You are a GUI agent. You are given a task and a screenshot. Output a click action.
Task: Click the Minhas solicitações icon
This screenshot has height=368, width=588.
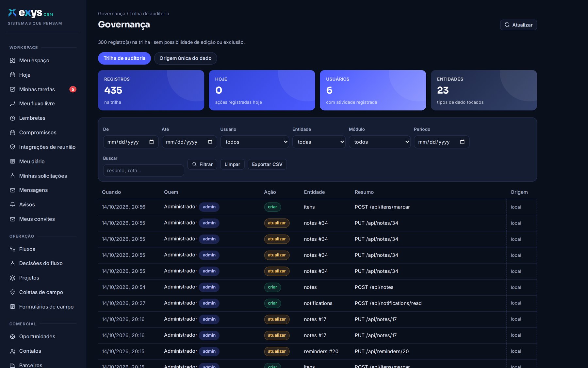coord(12,176)
